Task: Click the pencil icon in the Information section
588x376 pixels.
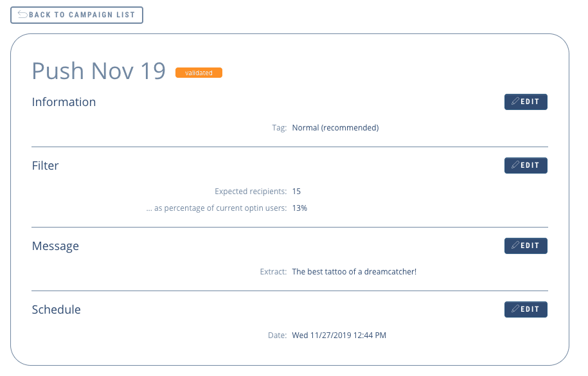Action: tap(515, 102)
